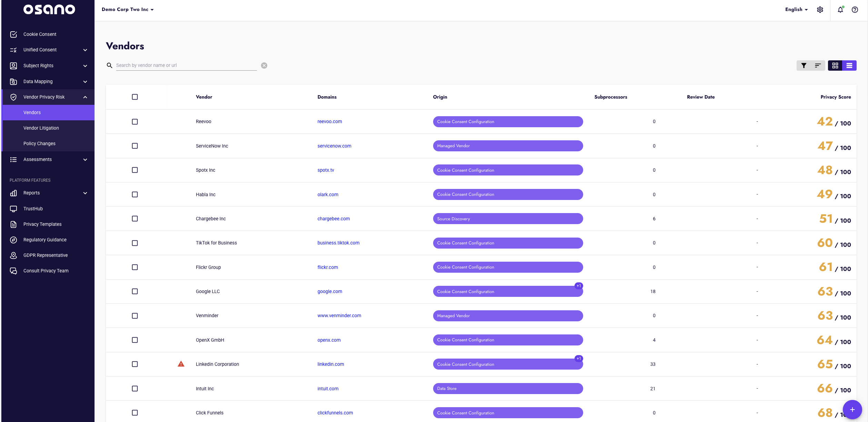Select all vendors header checkbox
868x422 pixels.
[135, 97]
